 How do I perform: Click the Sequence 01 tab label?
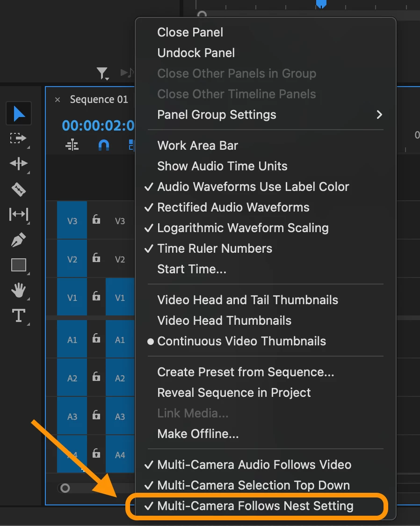coord(99,100)
